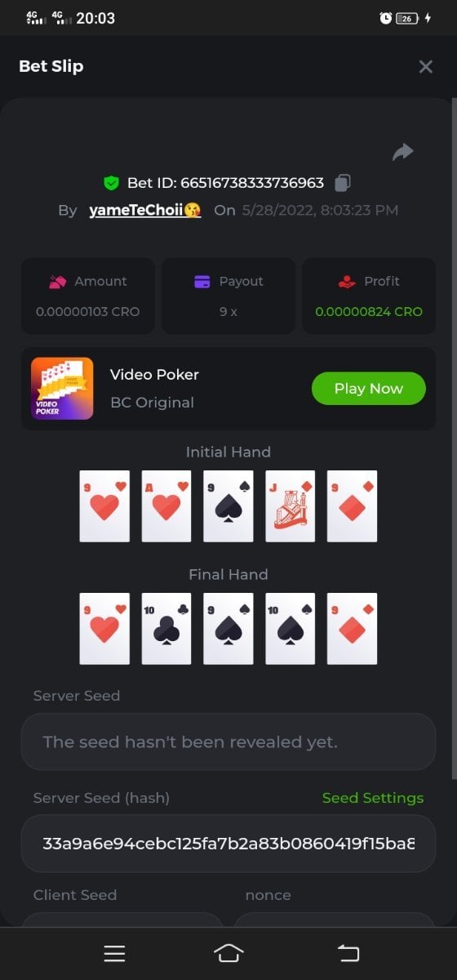Tap the 10 of clubs final card

[x=166, y=629]
